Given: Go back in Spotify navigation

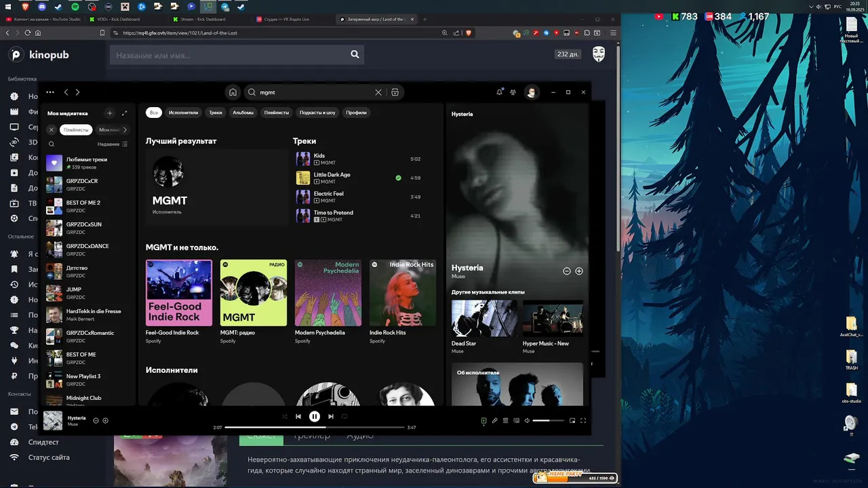Looking at the screenshot, I should (x=66, y=92).
